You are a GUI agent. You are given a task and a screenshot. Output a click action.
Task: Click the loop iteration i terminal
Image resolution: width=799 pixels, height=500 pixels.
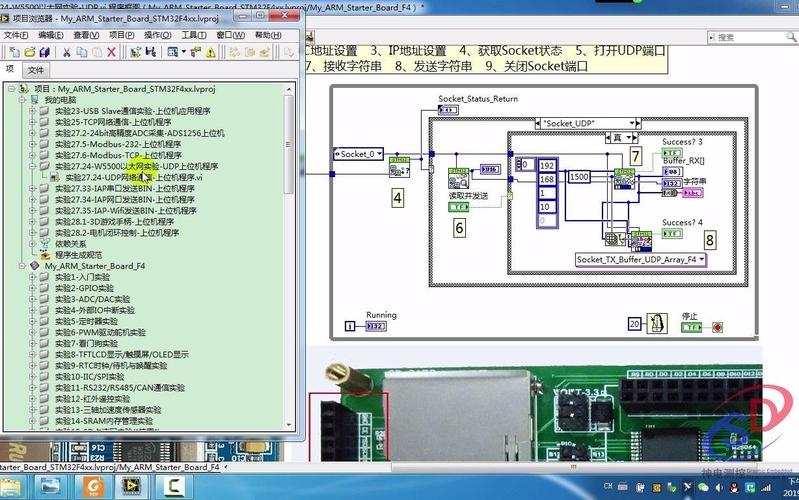click(350, 326)
